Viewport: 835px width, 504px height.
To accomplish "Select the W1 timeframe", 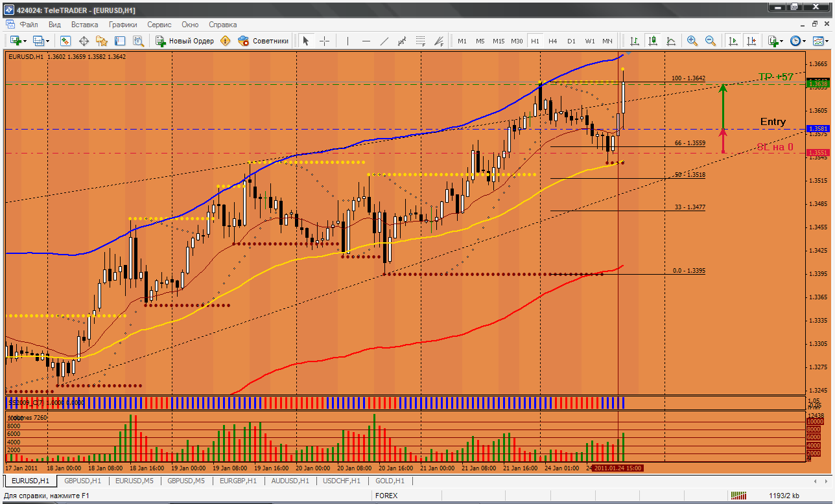I will pyautogui.click(x=589, y=41).
